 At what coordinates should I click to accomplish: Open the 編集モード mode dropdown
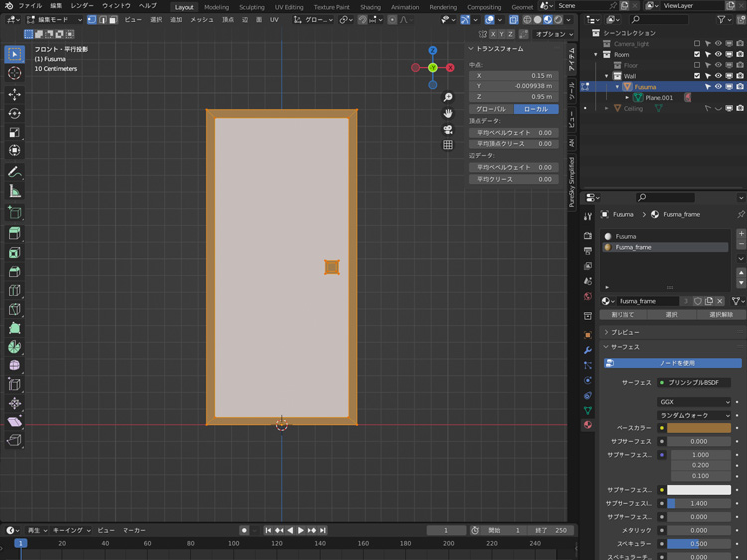52,19
